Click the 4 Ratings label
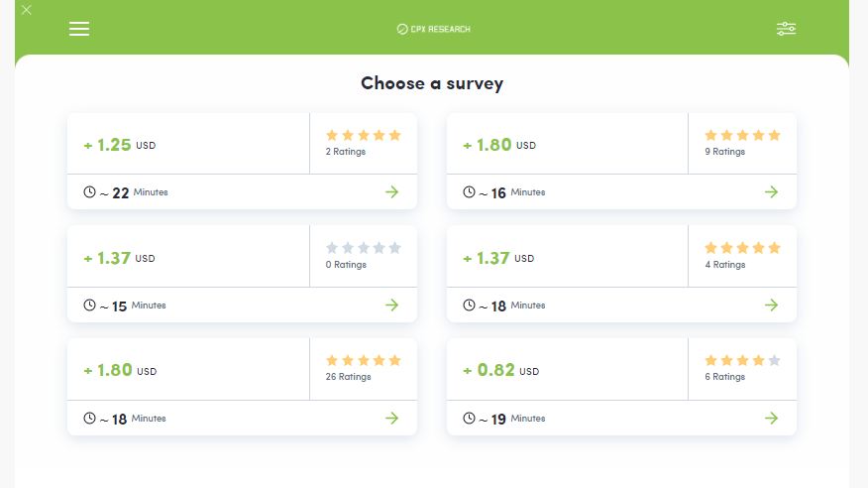The height and width of the screenshot is (488, 868). point(724,265)
